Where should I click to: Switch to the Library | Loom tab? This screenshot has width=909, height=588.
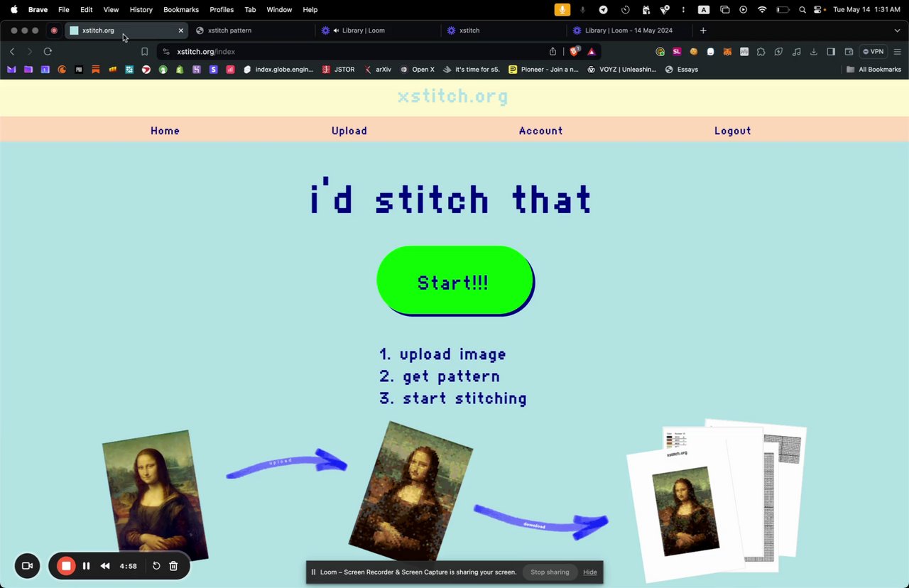[379, 31]
